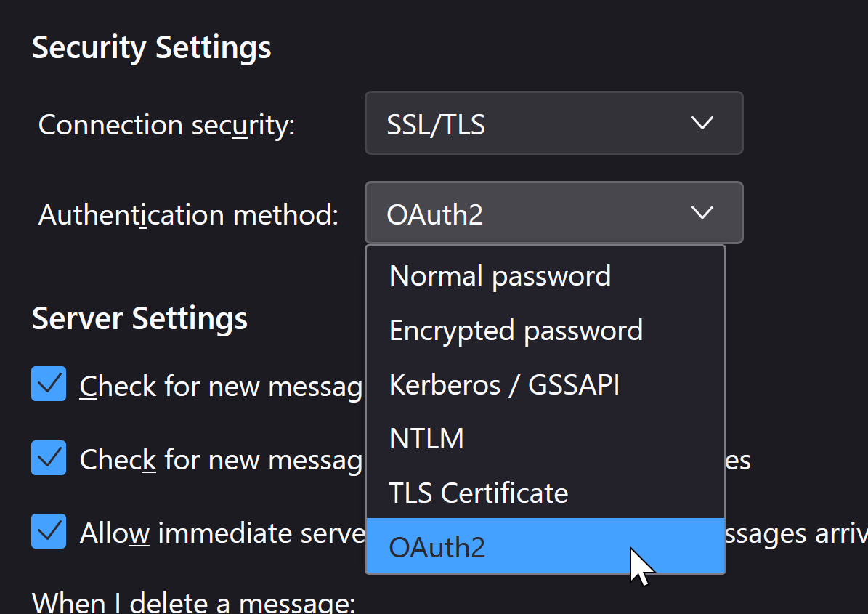Click the chevron arrow beside SSL/TLS

pyautogui.click(x=702, y=124)
